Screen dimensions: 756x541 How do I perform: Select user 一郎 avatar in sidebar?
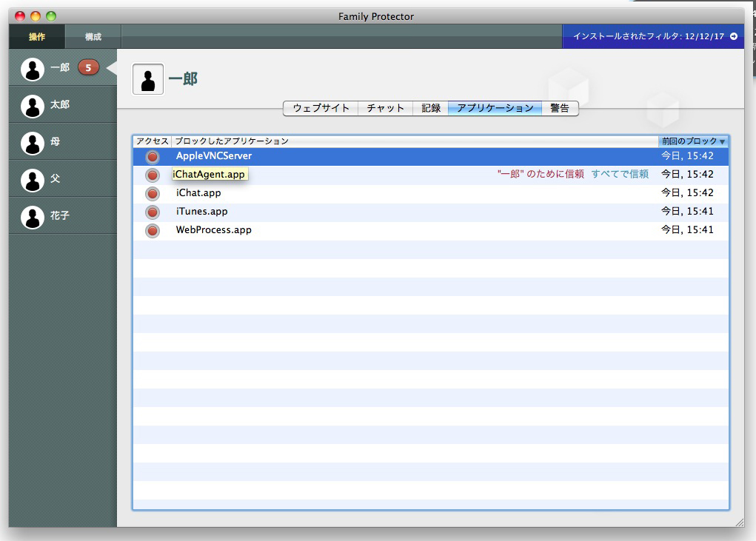click(33, 69)
